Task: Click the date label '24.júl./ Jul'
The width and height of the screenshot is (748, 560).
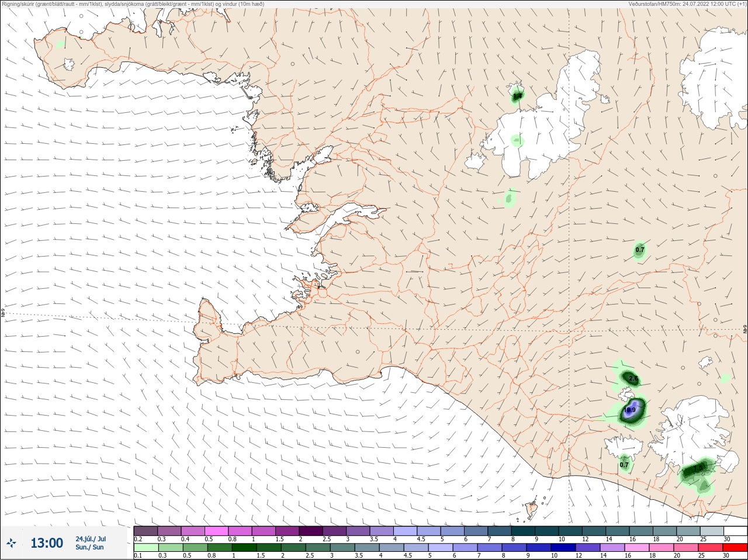Action: [x=91, y=539]
